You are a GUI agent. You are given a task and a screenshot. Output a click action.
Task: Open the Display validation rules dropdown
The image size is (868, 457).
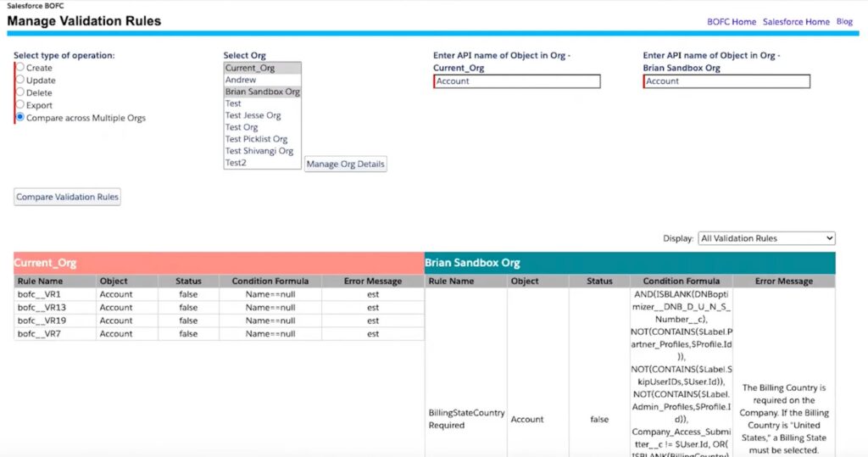point(766,238)
